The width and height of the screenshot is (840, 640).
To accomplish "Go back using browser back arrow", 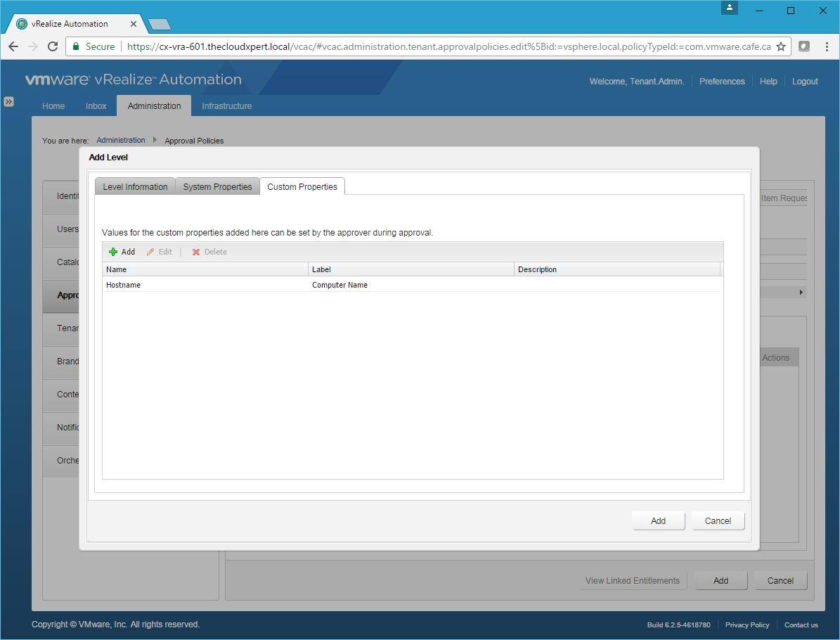I will pos(13,46).
